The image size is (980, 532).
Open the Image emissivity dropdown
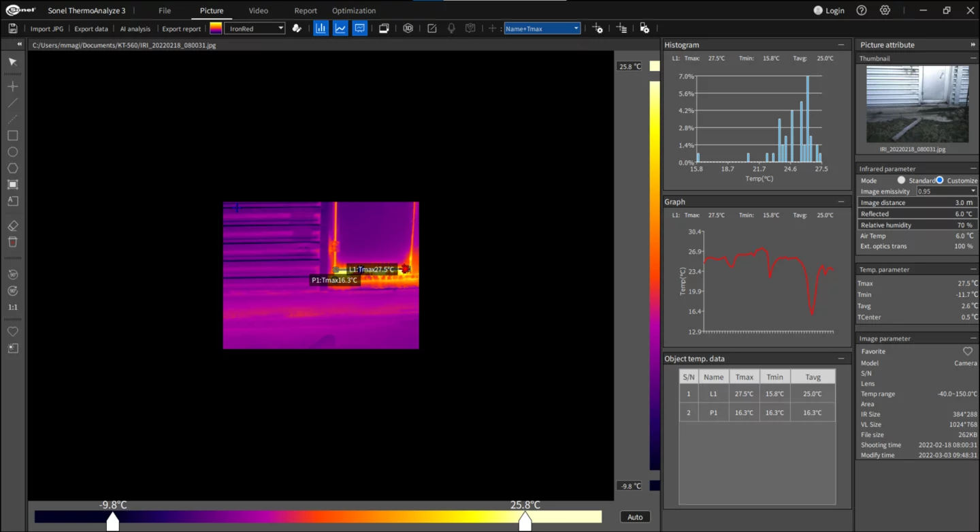[947, 191]
